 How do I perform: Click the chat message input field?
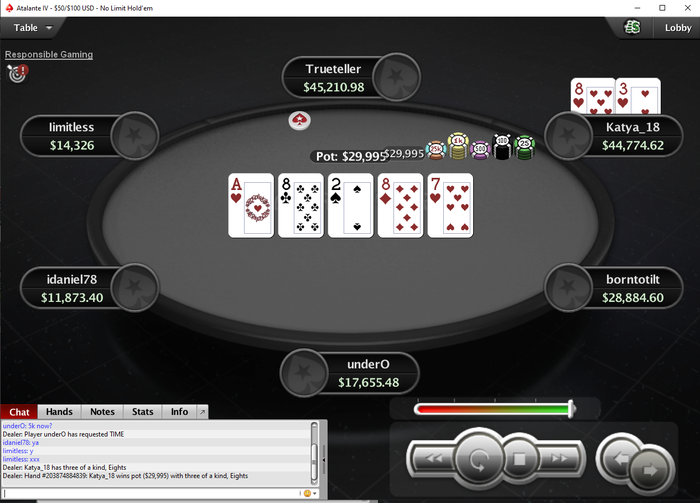tap(151, 493)
